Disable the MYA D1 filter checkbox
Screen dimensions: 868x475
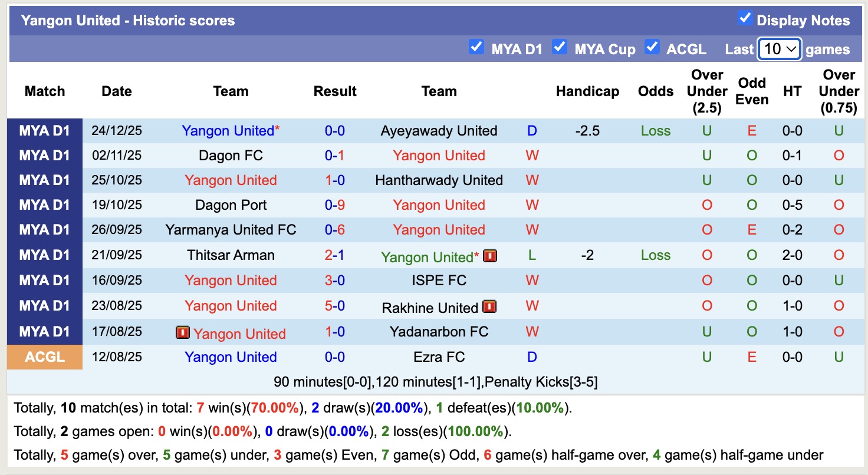coord(476,47)
